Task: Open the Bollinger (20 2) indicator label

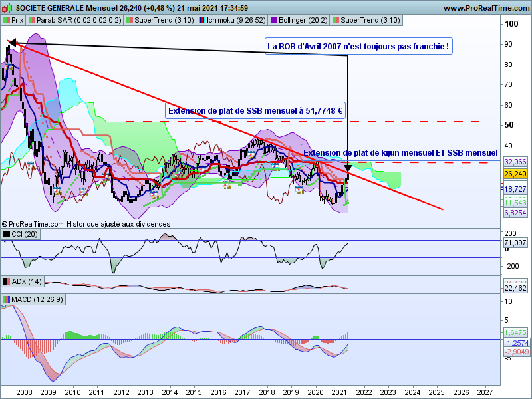Action: (x=299, y=20)
